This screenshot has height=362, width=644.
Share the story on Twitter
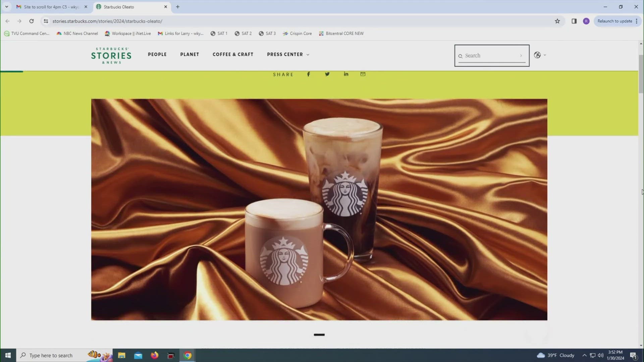click(327, 74)
